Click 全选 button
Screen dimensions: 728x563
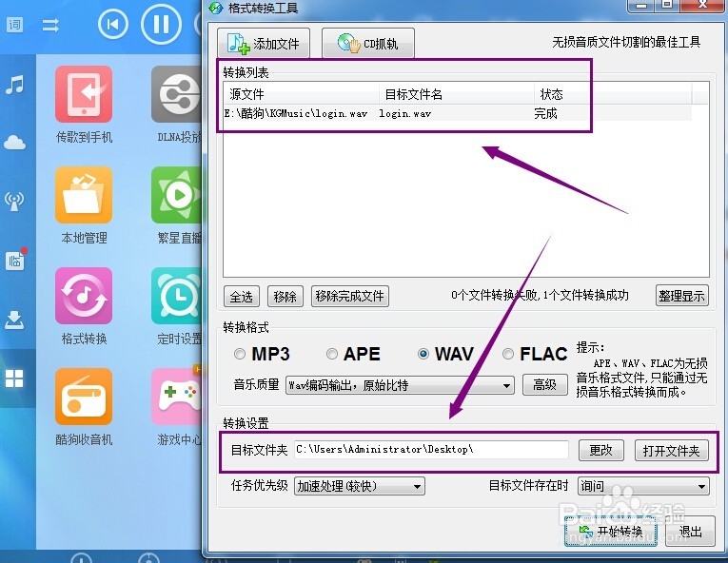point(242,296)
